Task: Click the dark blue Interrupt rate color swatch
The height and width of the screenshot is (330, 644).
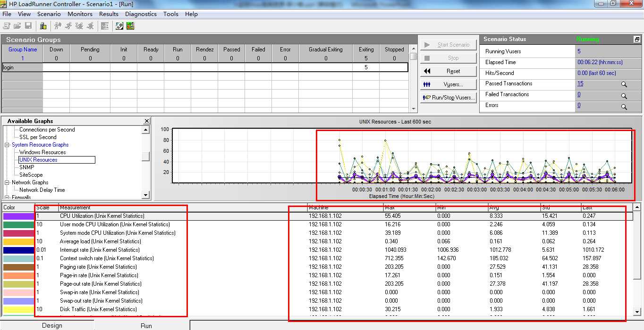Action: tap(18, 250)
